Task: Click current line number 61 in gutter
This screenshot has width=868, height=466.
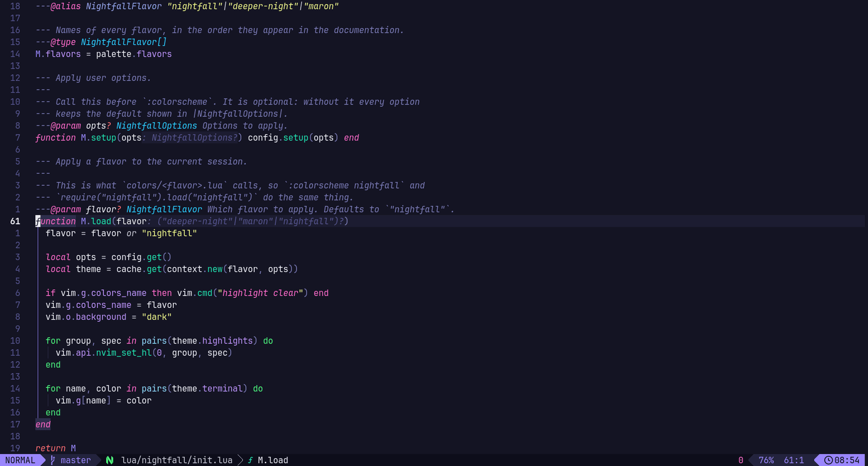Action: pyautogui.click(x=15, y=221)
